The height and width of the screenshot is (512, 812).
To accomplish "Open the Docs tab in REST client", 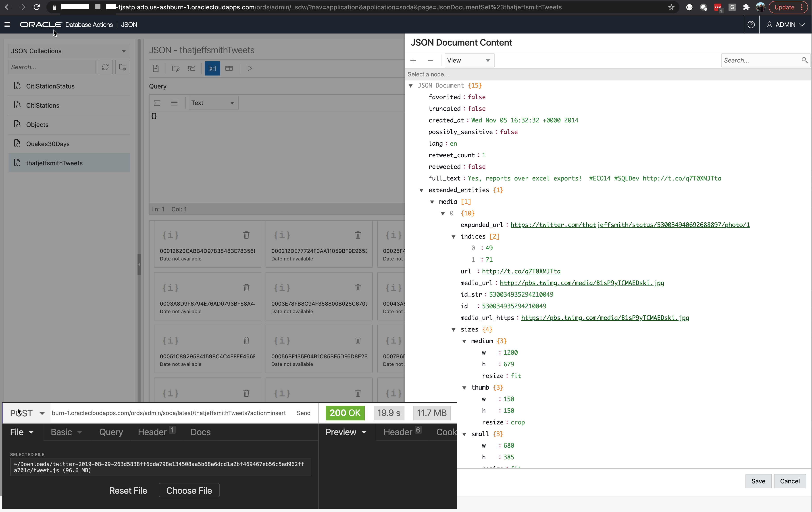I will (200, 432).
